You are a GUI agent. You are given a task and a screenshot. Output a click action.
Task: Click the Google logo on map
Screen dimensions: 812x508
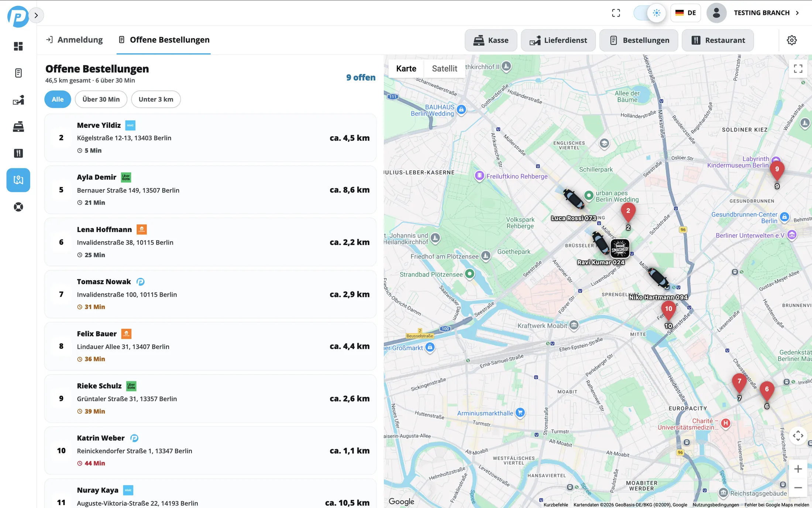coord(402,501)
